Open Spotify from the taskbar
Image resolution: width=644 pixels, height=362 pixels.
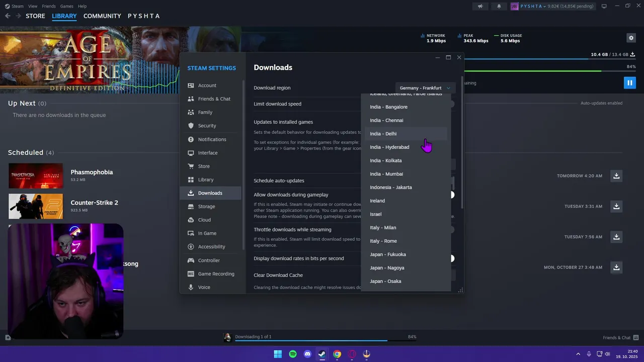pos(293,354)
